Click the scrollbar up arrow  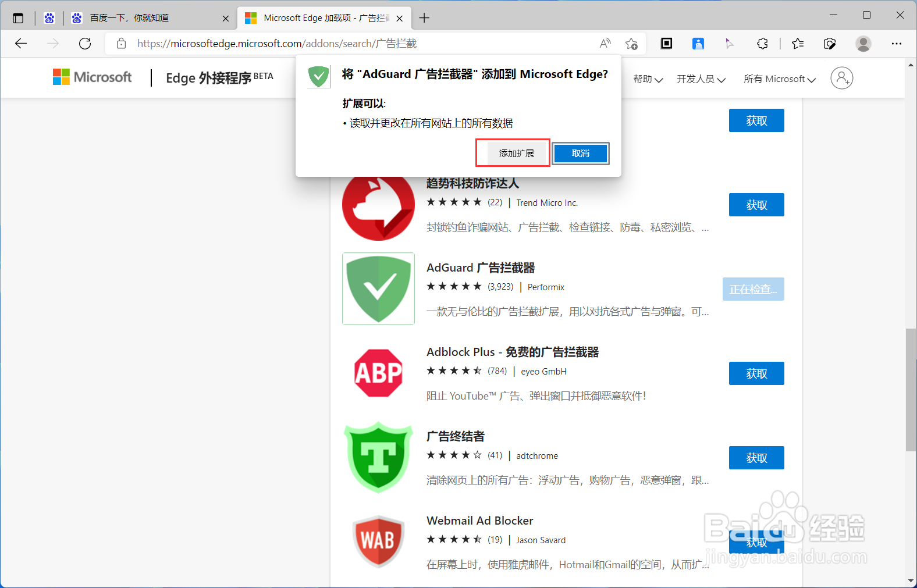[x=911, y=65]
